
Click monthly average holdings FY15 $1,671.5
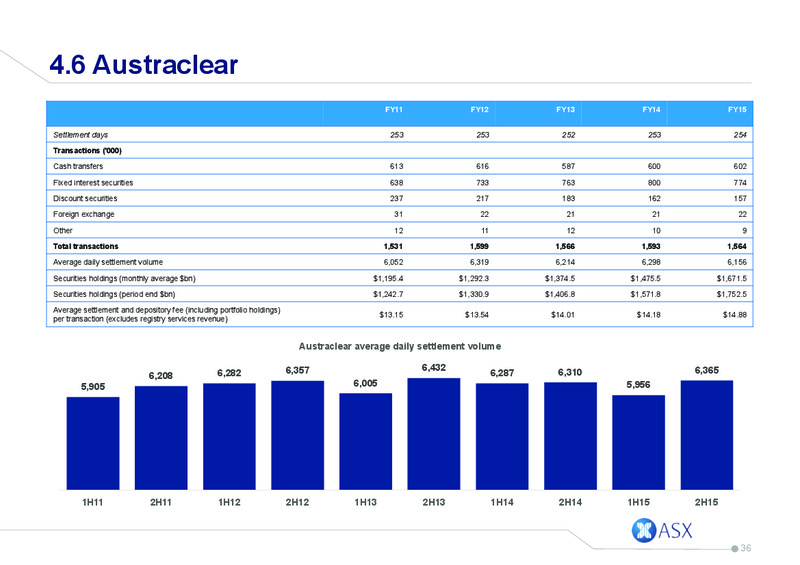point(732,279)
